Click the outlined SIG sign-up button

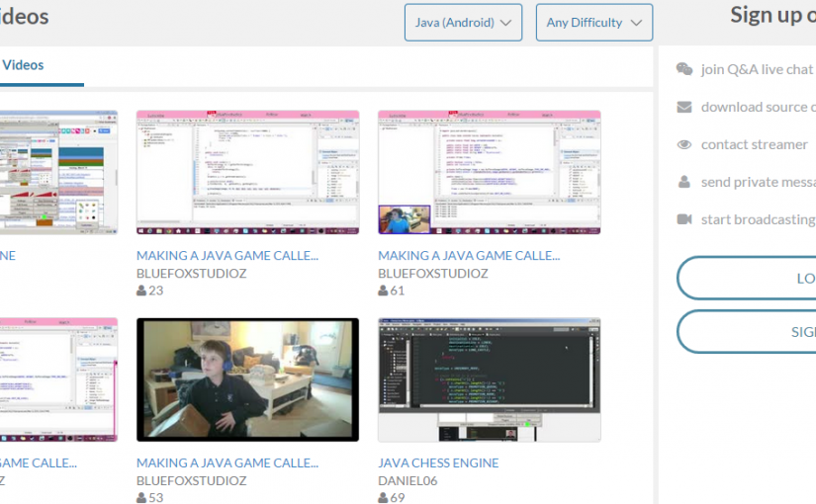tap(746, 332)
